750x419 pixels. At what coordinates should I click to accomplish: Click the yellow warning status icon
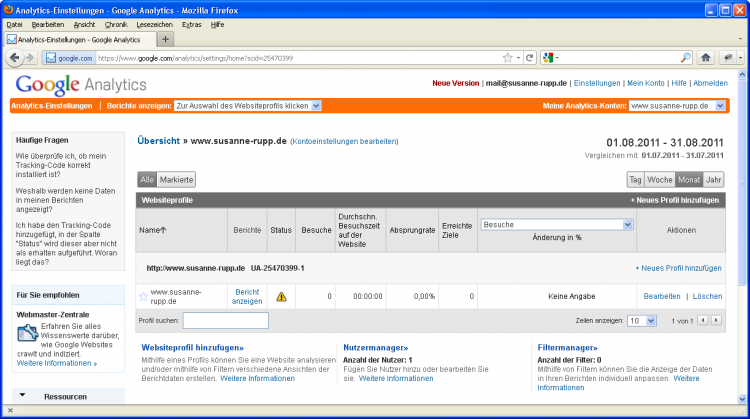click(x=281, y=297)
